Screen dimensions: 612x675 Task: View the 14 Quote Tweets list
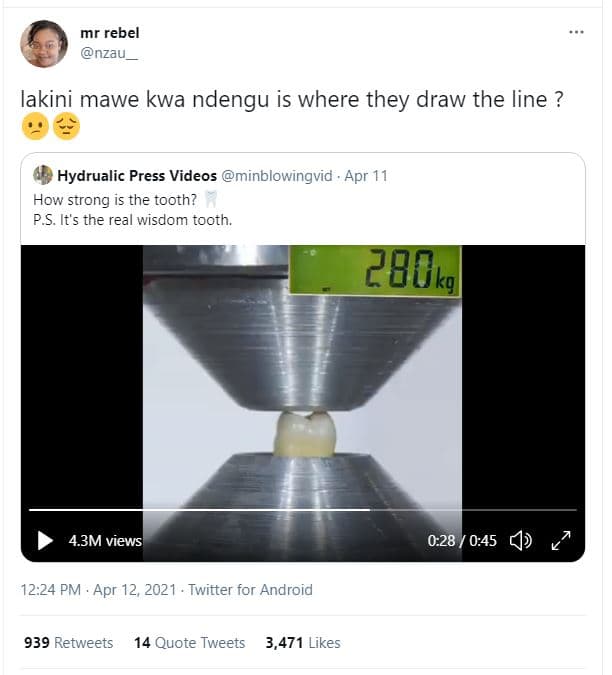point(189,643)
